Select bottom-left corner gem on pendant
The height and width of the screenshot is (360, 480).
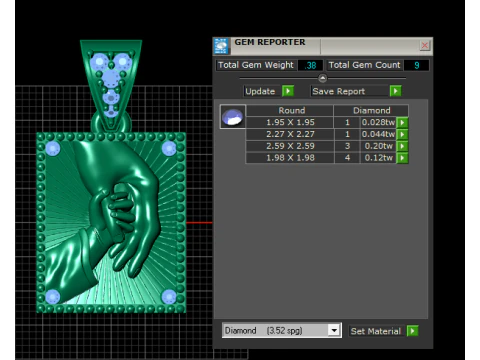click(x=53, y=297)
